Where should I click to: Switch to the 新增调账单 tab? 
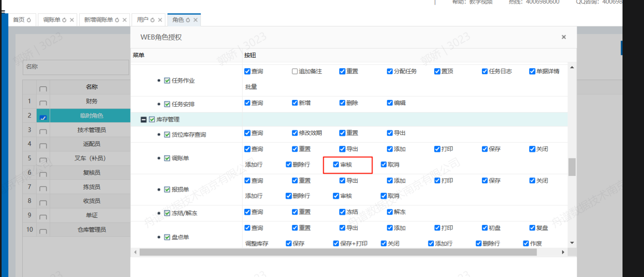[x=98, y=20]
